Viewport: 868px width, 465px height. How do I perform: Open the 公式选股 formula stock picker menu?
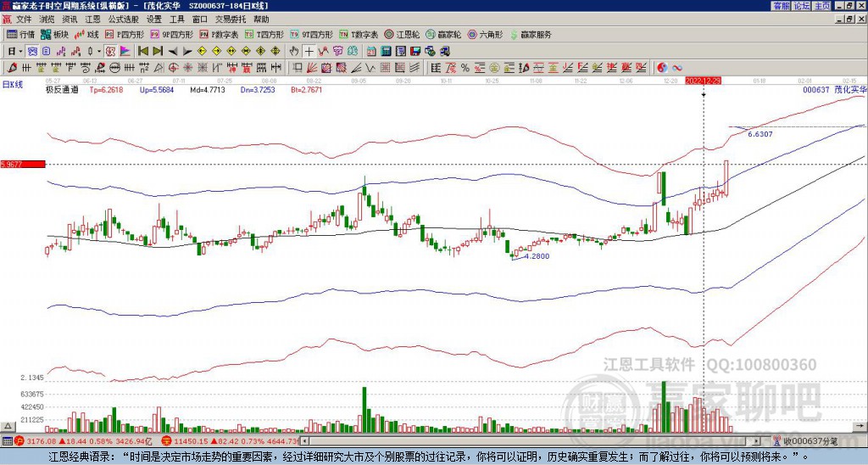(x=123, y=18)
